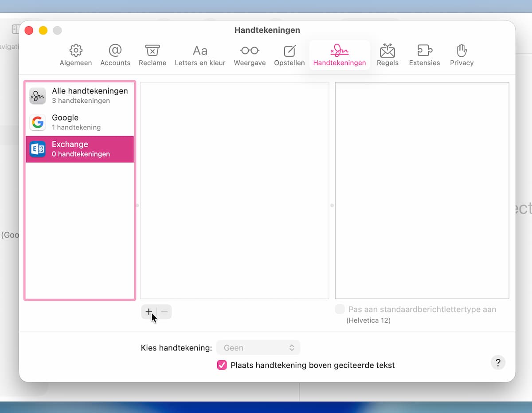Open the Regels envelope icon pane
532x413 pixels.
tap(387, 55)
